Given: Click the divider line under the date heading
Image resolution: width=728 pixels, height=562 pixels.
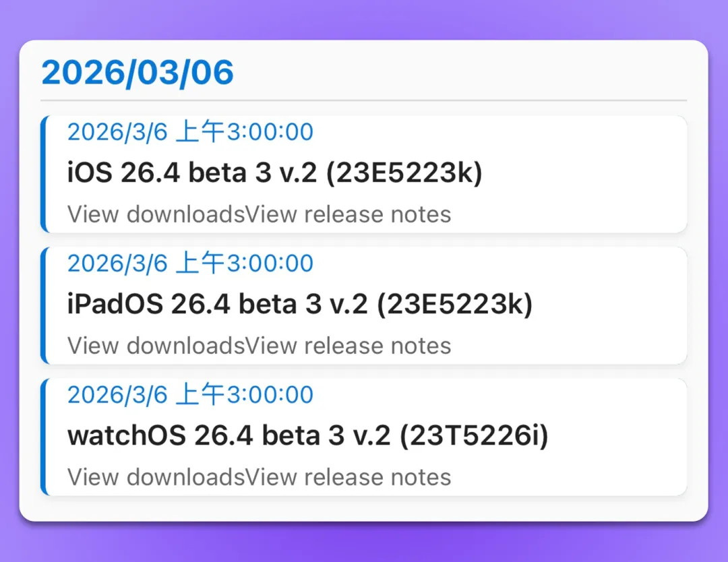Looking at the screenshot, I should (364, 100).
